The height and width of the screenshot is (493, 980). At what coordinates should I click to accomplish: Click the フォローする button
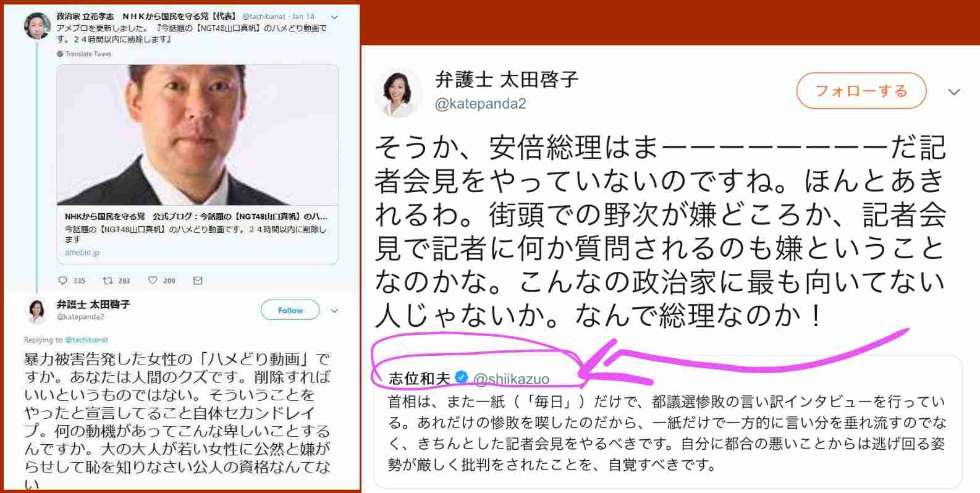coord(861,91)
